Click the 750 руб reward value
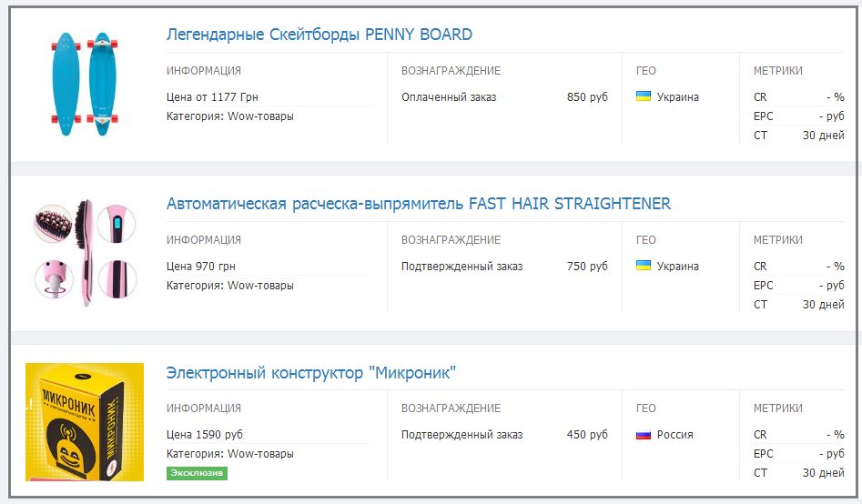This screenshot has width=862, height=504. pos(587,267)
